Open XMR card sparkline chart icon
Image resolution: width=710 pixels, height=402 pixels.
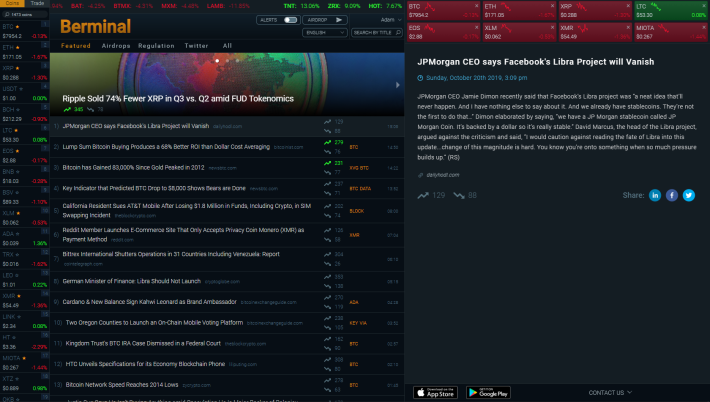click(x=583, y=29)
